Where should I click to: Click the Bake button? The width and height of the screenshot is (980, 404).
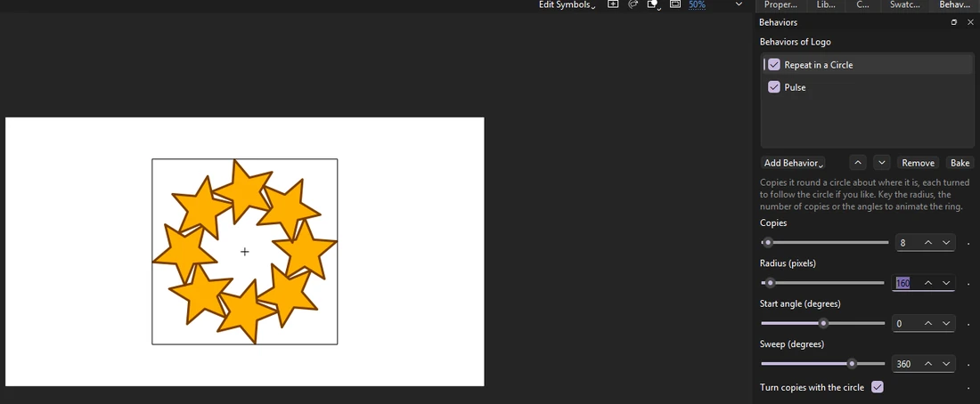[960, 163]
